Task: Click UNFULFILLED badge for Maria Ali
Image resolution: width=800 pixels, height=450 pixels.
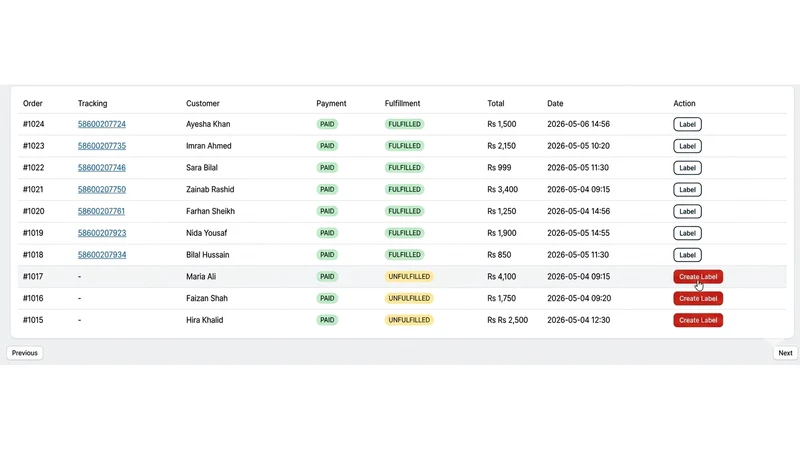Action: [409, 277]
